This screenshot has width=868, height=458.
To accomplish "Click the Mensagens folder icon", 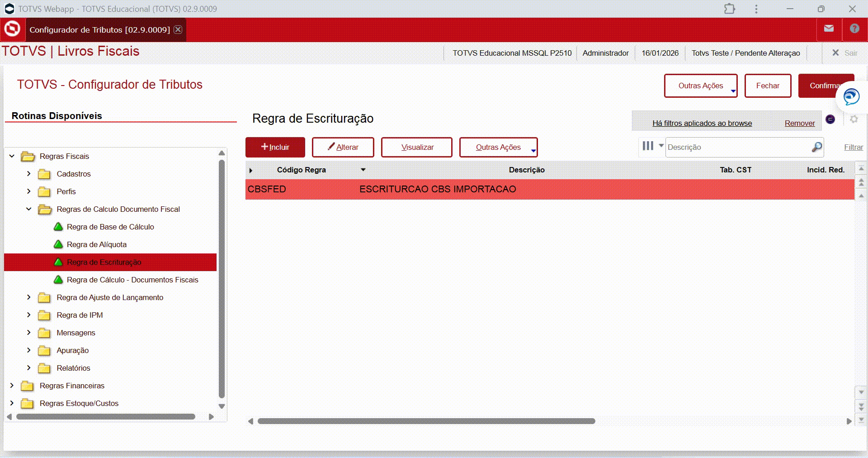I will click(x=44, y=333).
